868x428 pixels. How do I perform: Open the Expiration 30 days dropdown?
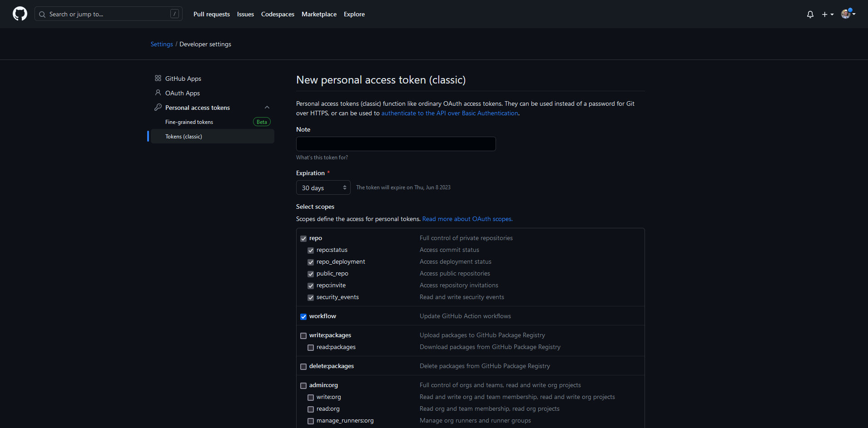point(323,188)
